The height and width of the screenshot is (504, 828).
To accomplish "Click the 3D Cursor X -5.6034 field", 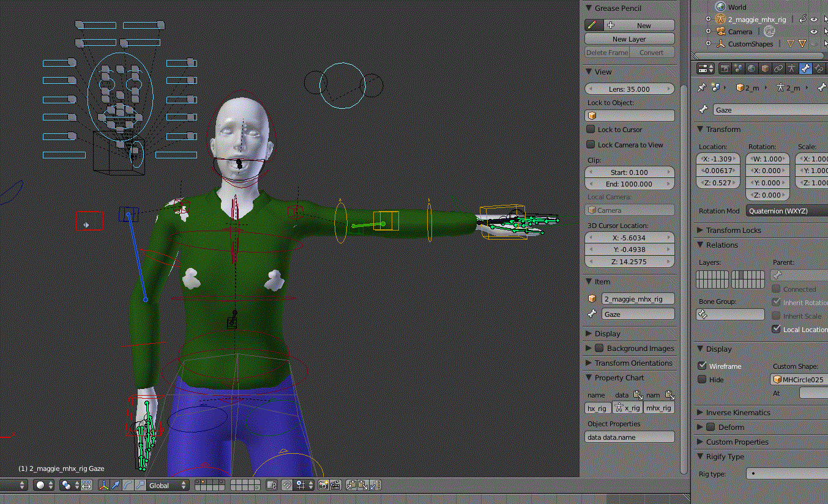I will click(x=630, y=237).
